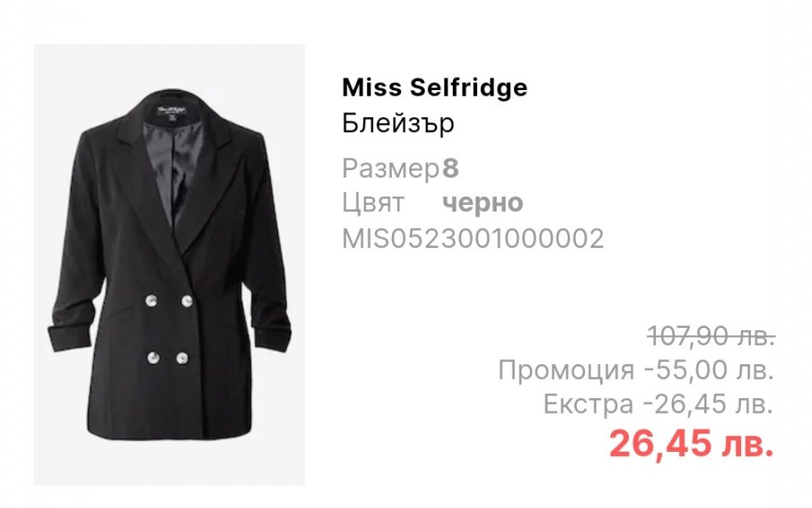Click the Miss Selfridge brand name

435,87
